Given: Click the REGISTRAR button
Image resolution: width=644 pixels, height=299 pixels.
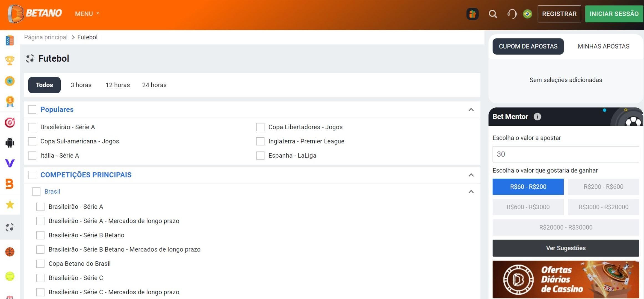Looking at the screenshot, I should pyautogui.click(x=559, y=14).
